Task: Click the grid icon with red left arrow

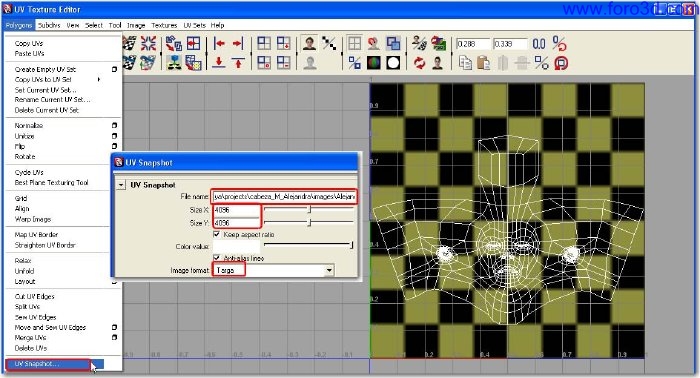Action: coord(194,44)
